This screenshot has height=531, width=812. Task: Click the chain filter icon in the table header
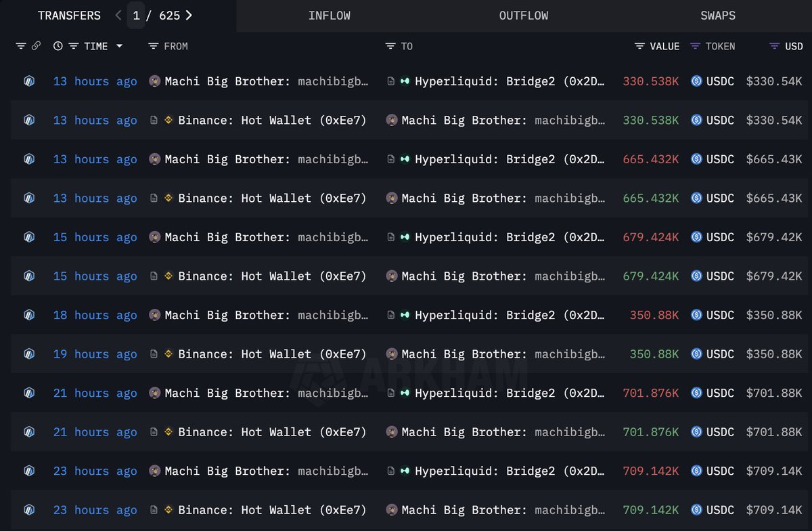click(x=21, y=46)
